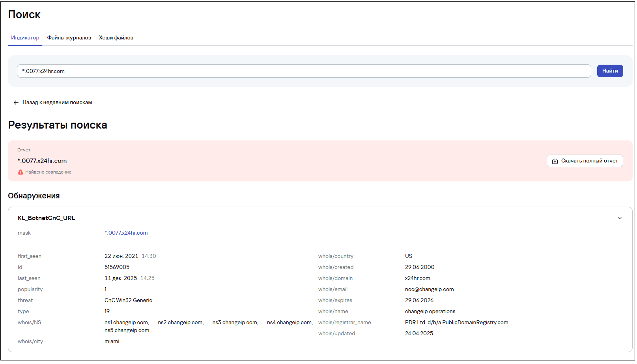637x364 pixels.
Task: Select the Результаты поиска heading
Action: coord(58,125)
